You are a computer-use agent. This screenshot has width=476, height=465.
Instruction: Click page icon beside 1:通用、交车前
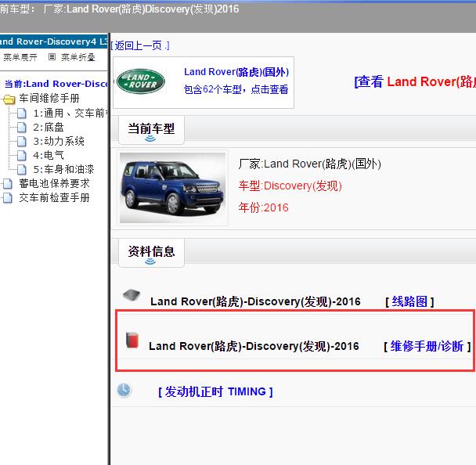22,114
